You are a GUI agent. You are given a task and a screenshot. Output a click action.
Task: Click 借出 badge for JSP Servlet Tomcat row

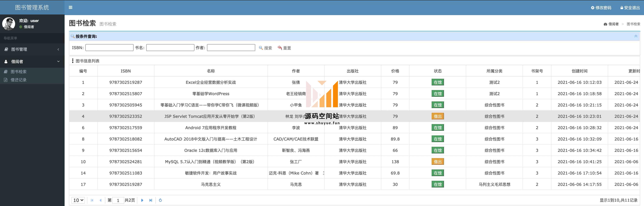pos(438,116)
